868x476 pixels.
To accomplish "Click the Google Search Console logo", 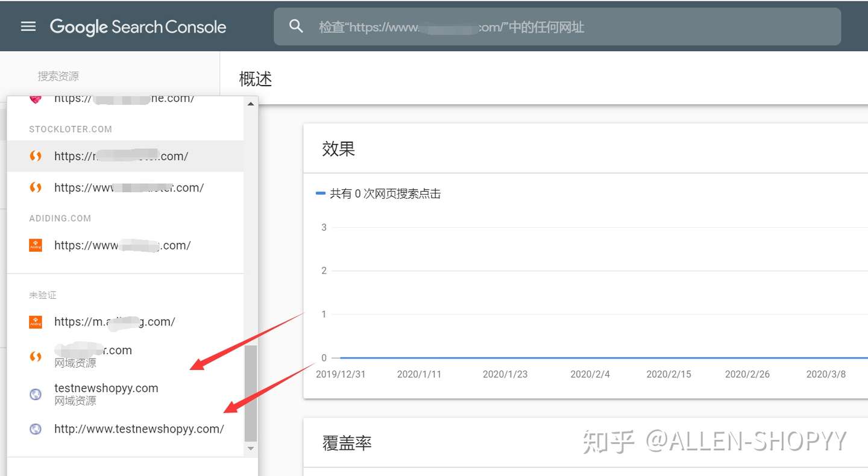I will (138, 27).
